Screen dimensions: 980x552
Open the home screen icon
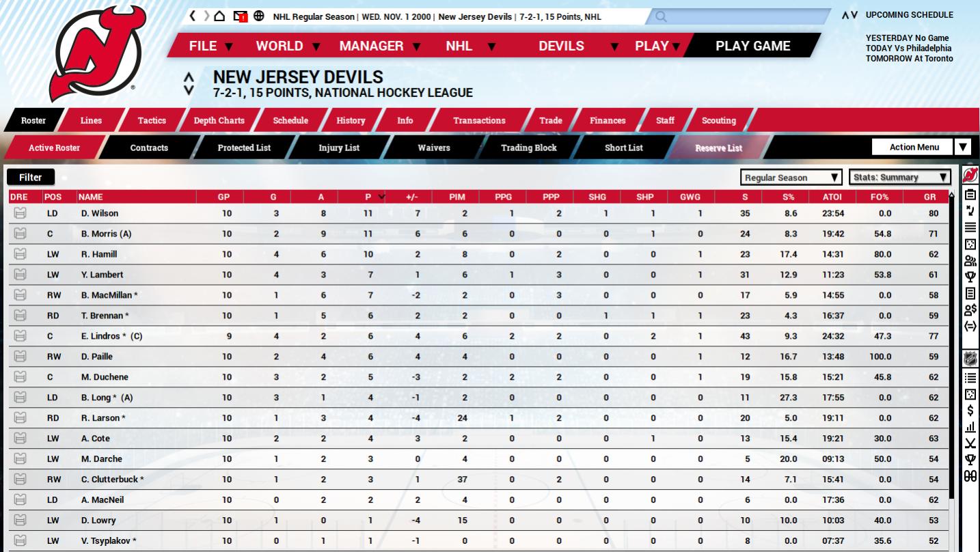click(x=219, y=16)
